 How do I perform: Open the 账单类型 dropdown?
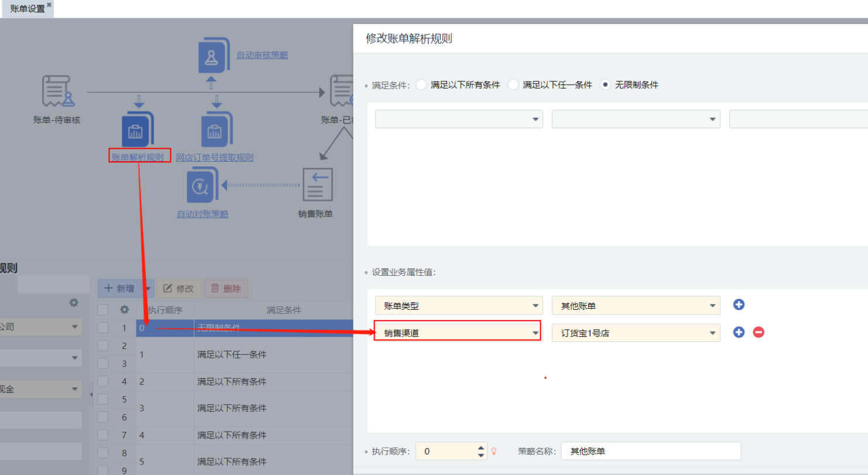pos(458,306)
